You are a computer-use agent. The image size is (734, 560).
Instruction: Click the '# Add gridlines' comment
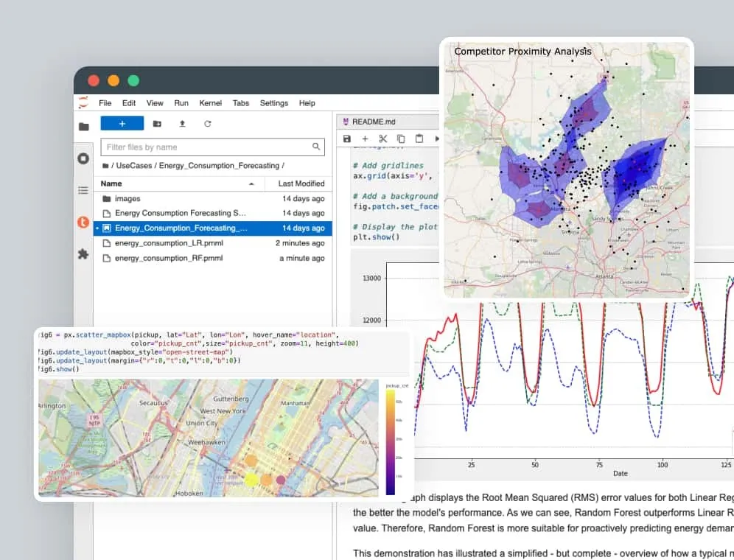(x=388, y=166)
